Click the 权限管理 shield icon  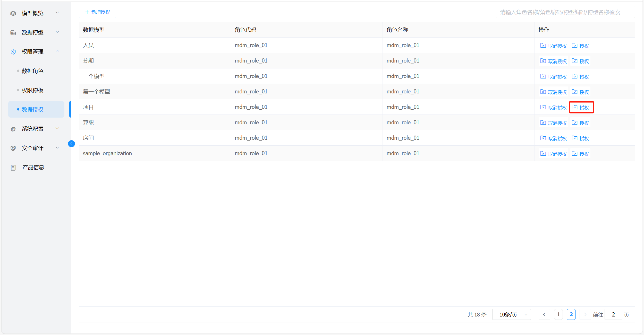(x=13, y=52)
